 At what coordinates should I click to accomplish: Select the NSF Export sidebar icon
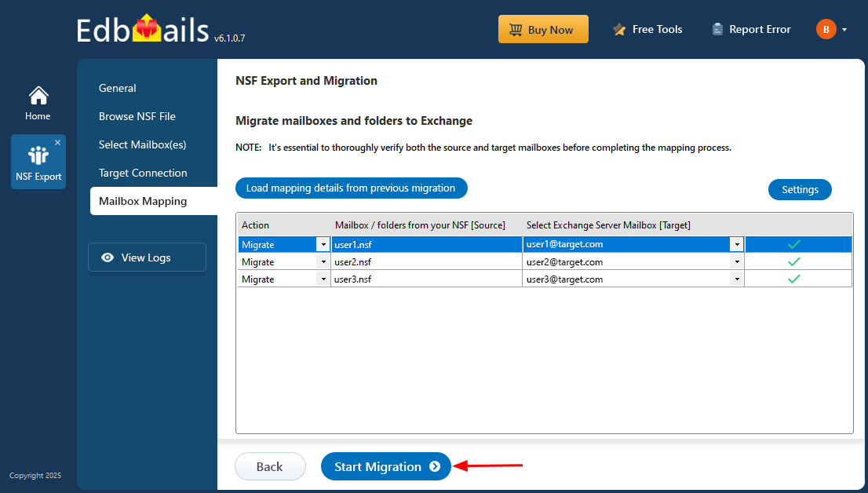38,155
